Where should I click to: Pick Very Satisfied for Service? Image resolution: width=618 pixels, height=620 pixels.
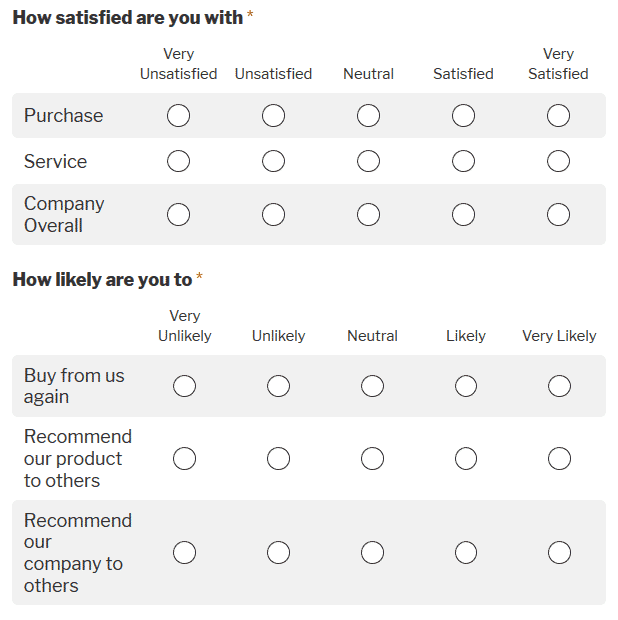558,161
